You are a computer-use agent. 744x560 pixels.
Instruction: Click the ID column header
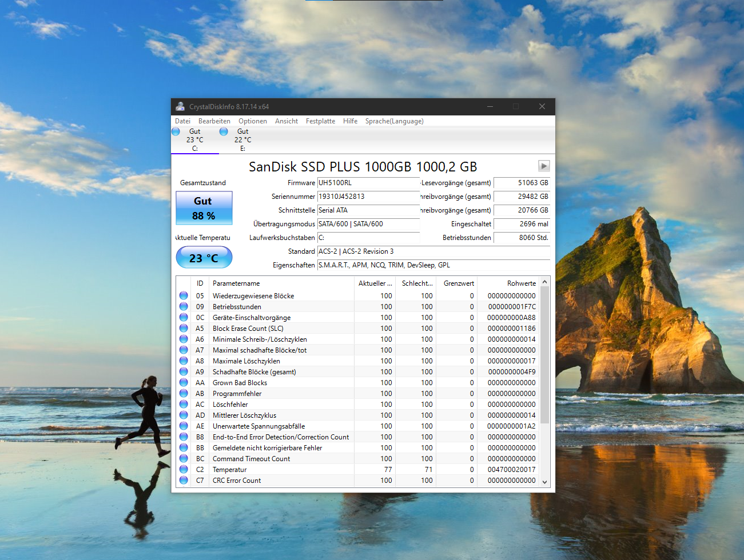(x=200, y=283)
